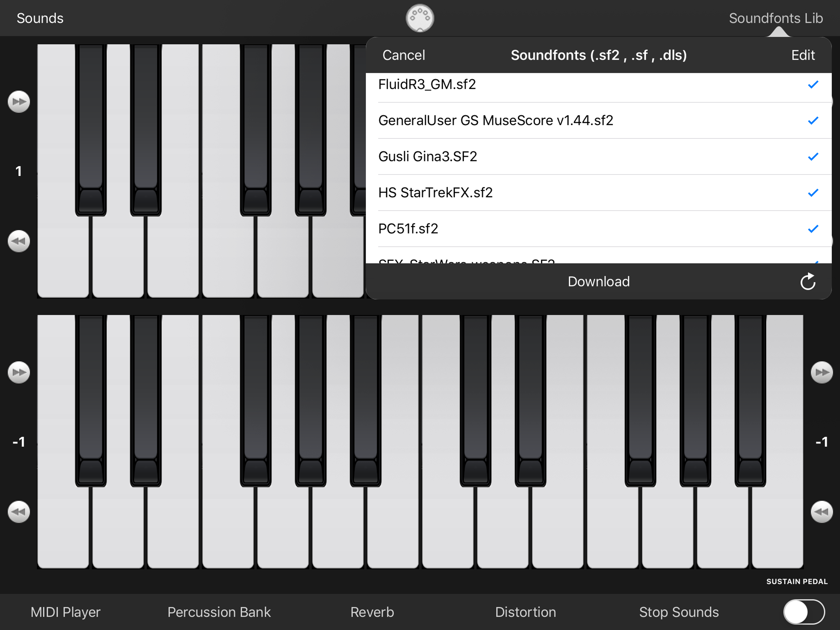Image resolution: width=840 pixels, height=630 pixels.
Task: Click the rewind playback icon top-left
Action: pyautogui.click(x=18, y=240)
